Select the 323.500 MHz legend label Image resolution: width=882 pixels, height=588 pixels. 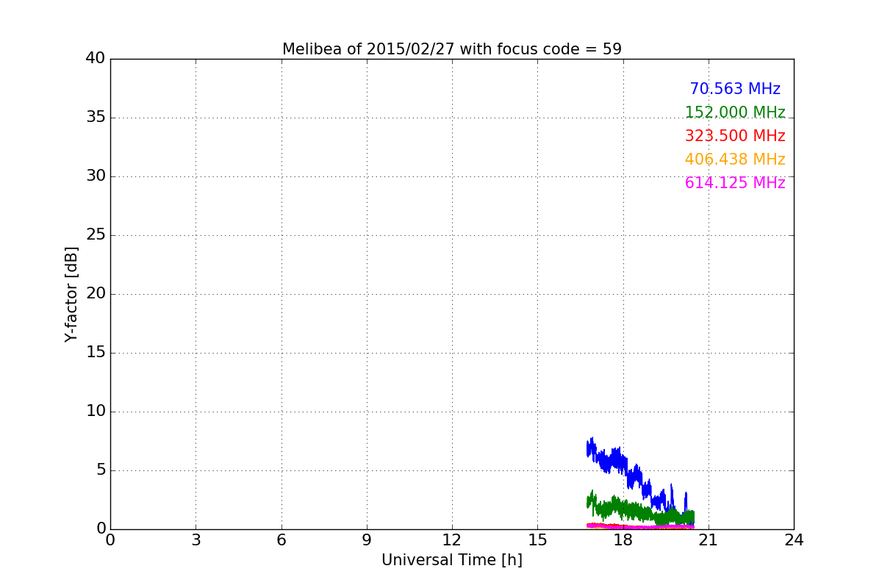click(735, 136)
